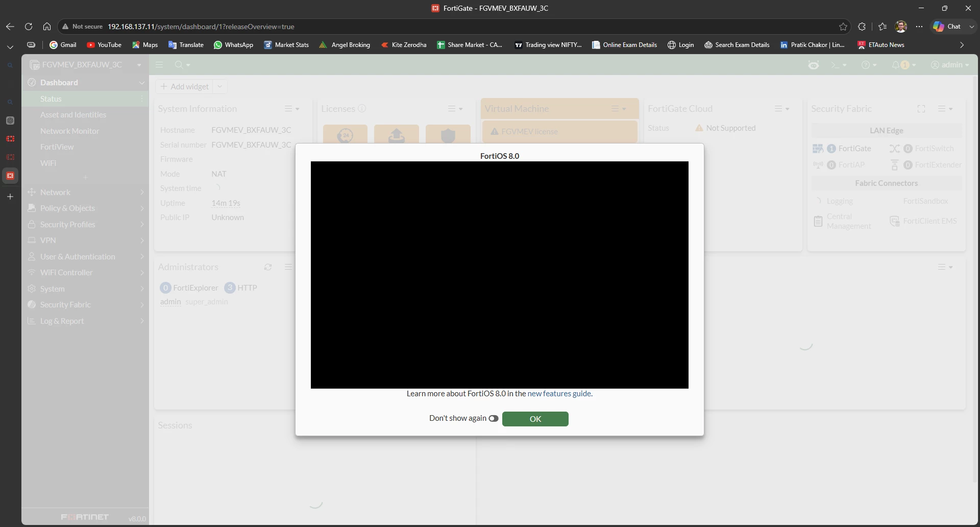Viewport: 980px width, 527px height.
Task: Open the browser Settings and more menu
Action: click(x=919, y=27)
